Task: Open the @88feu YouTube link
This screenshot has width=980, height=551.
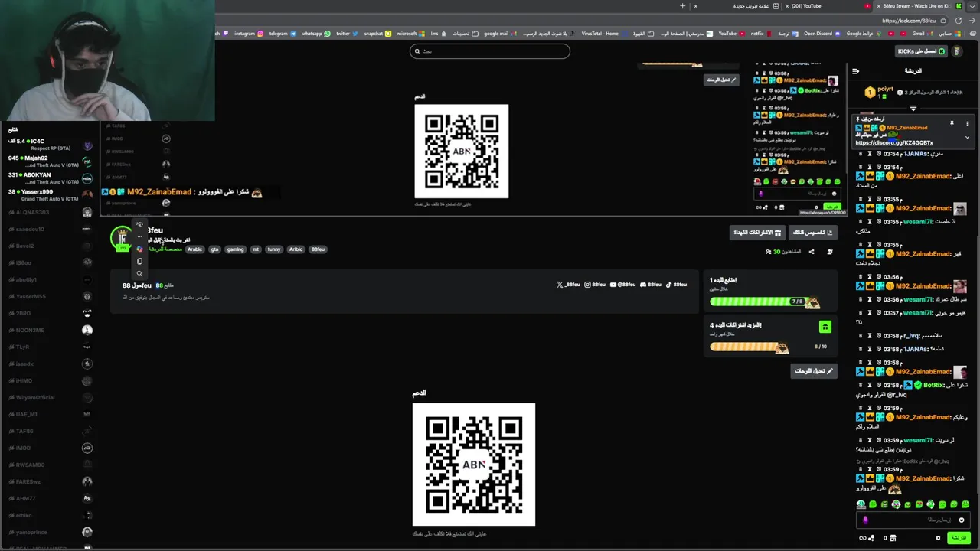Action: click(x=622, y=285)
